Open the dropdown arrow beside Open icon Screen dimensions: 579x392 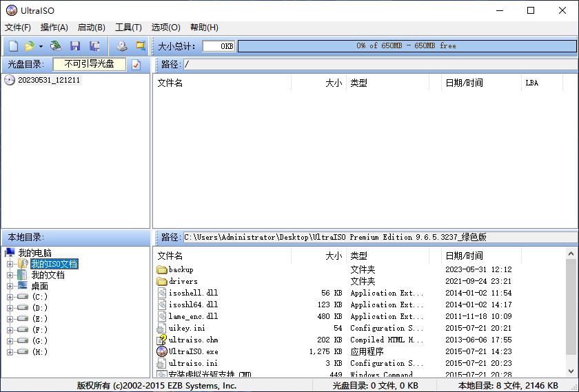(x=41, y=47)
